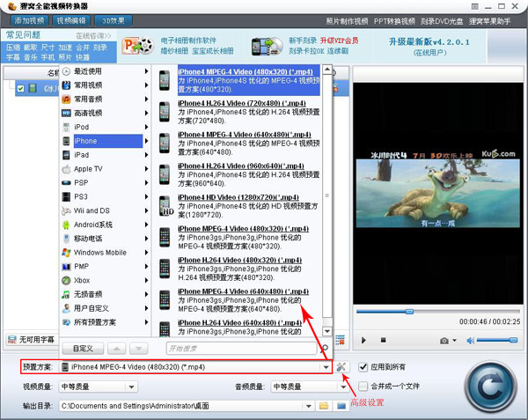The width and height of the screenshot is (528, 420).
Task: Open the 移动电话 category
Action: click(x=106, y=239)
